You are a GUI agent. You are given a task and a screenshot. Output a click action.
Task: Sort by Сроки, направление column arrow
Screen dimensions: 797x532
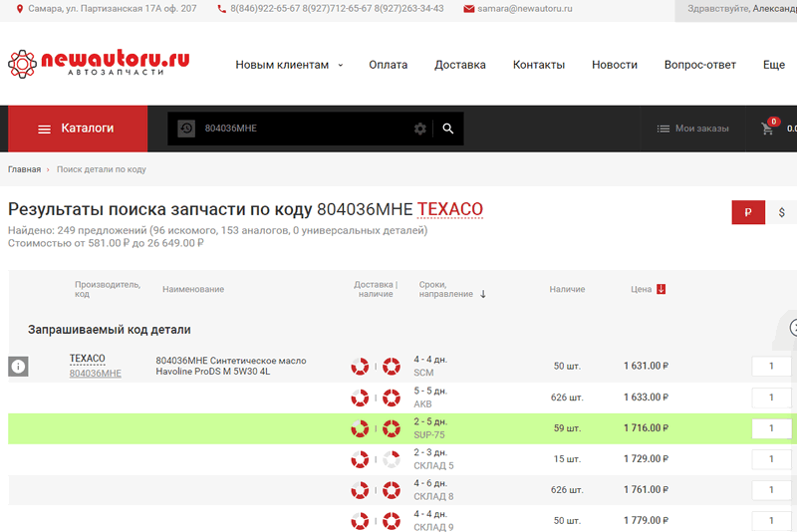pyautogui.click(x=483, y=294)
